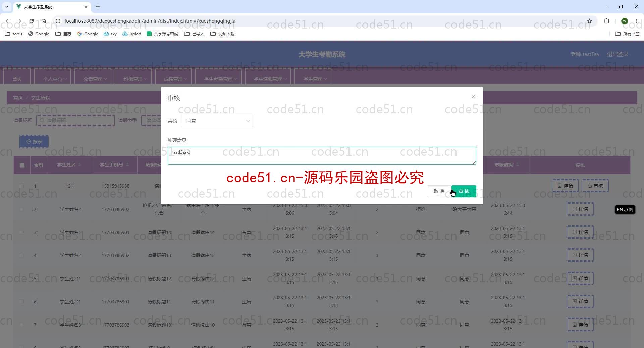This screenshot has height=348, width=644.
Task: Open the tab search dropdown arrow
Action: [x=6, y=7]
